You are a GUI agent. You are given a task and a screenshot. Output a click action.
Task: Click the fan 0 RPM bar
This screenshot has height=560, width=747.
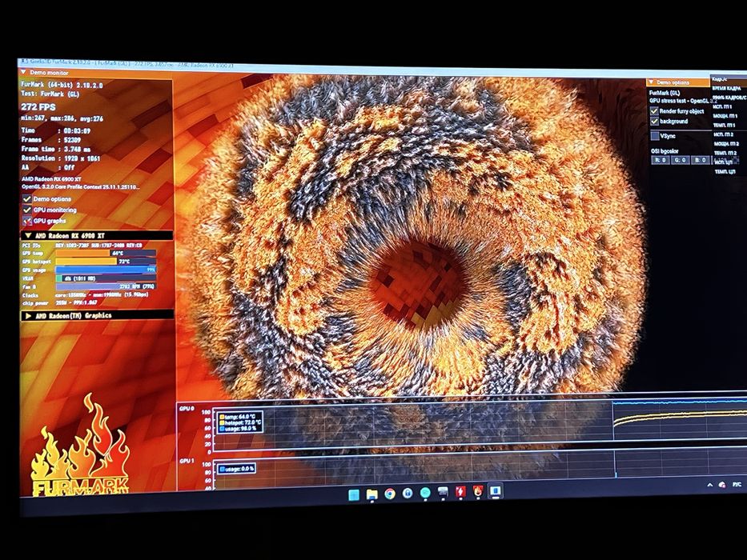pos(106,286)
